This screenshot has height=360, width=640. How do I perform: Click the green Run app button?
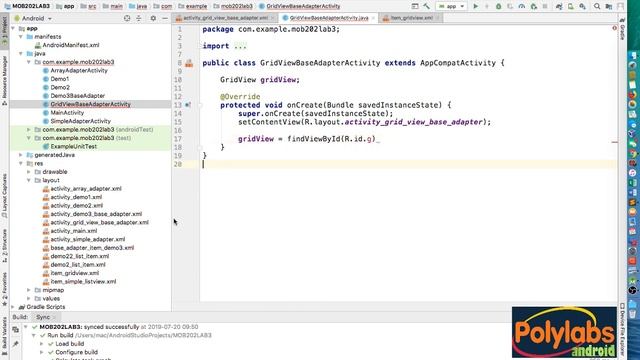tap(475, 6)
